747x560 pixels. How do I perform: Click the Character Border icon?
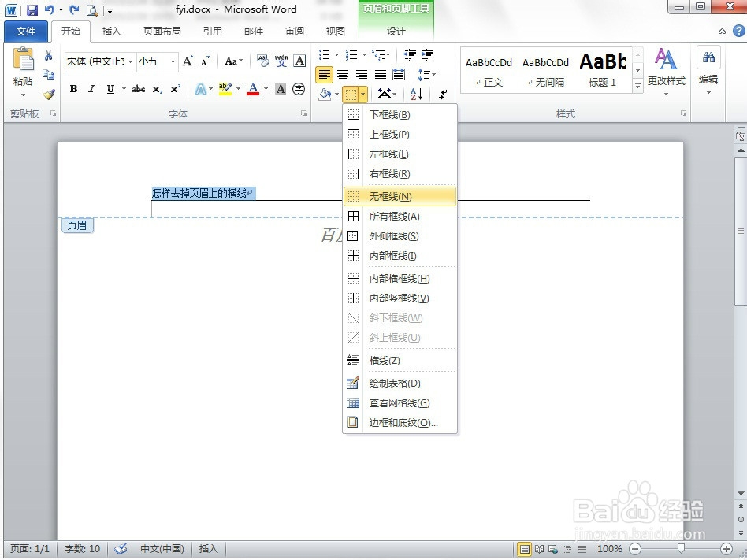299,61
